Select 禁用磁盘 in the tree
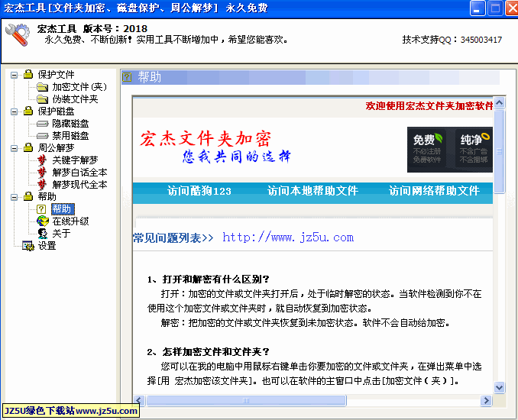This screenshot has width=518, height=420. click(70, 136)
